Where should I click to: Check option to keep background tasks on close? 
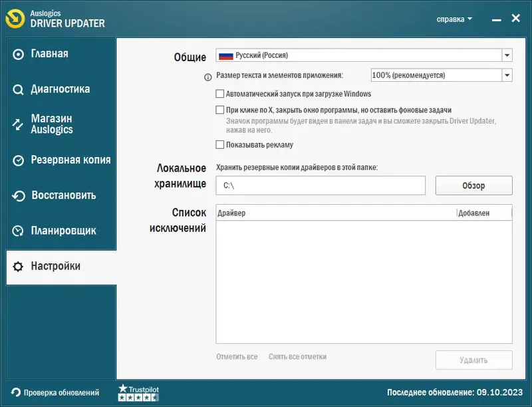219,109
